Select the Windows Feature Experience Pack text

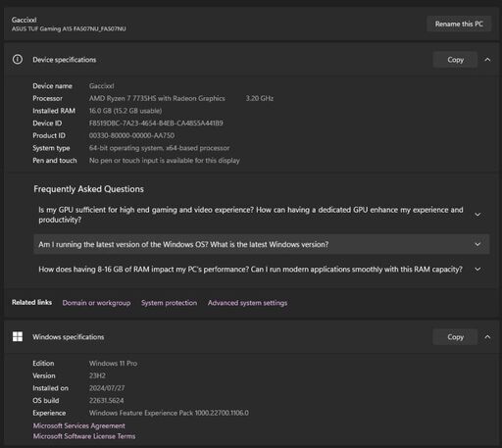(x=169, y=413)
